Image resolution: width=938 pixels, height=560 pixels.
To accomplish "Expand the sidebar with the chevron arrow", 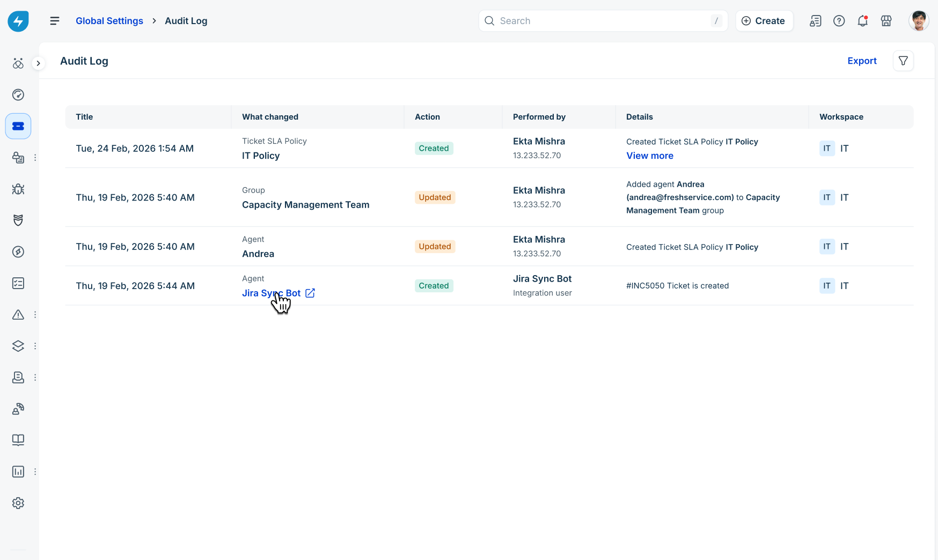I will coord(38,63).
